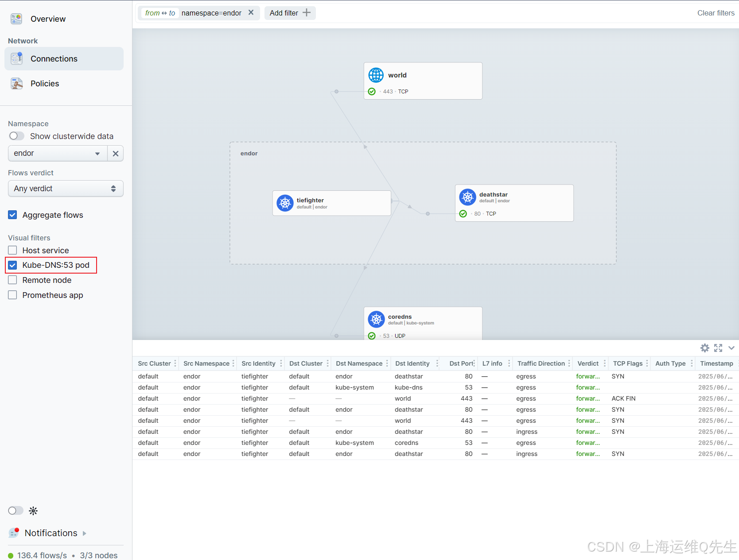Open Dst Namespace column options
The width and height of the screenshot is (739, 560).
coord(387,363)
